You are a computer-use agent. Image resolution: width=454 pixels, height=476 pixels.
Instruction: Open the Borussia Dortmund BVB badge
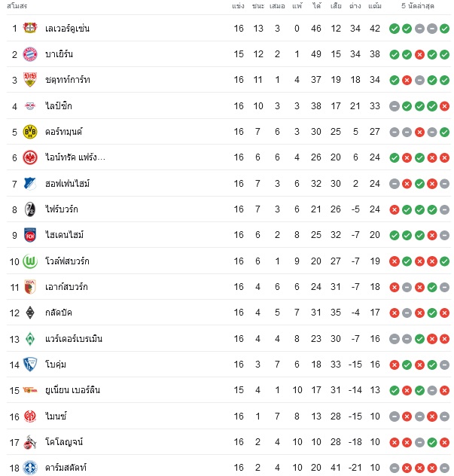tap(30, 132)
